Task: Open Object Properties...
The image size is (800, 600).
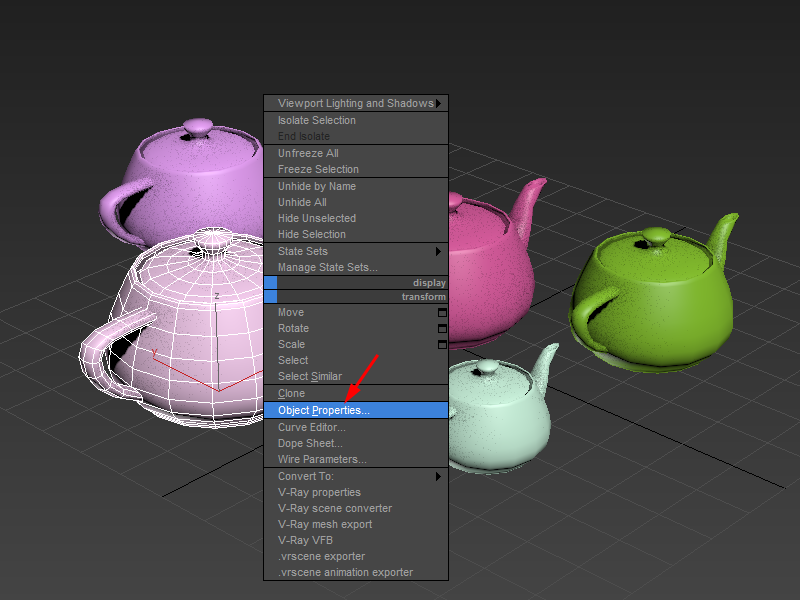Action: pos(356,410)
